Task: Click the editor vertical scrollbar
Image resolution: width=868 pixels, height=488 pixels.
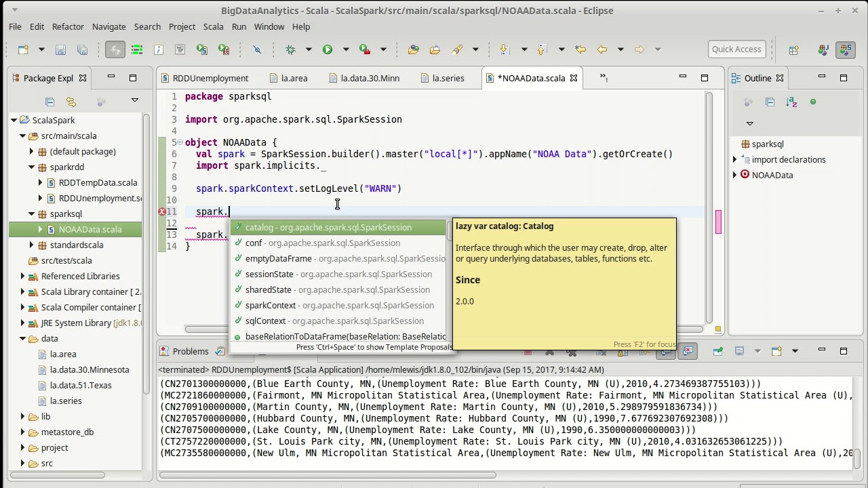Action: (x=709, y=207)
